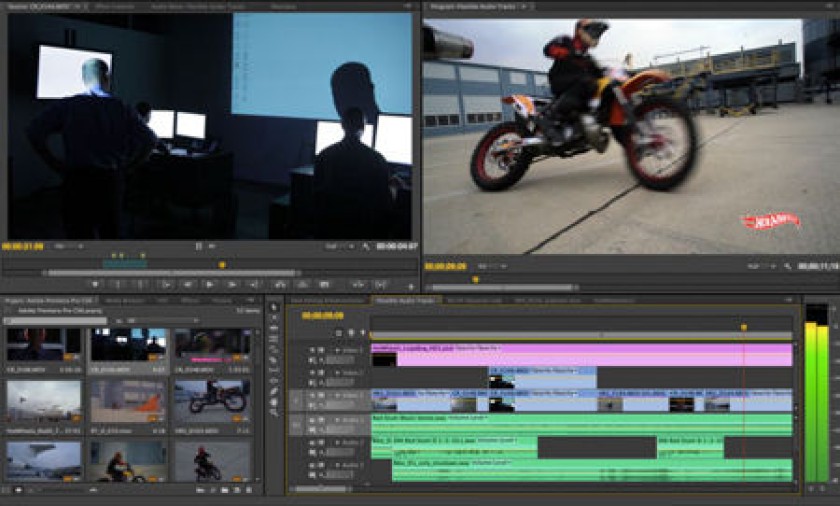Mute Audio 2 track output speaker

(312, 442)
